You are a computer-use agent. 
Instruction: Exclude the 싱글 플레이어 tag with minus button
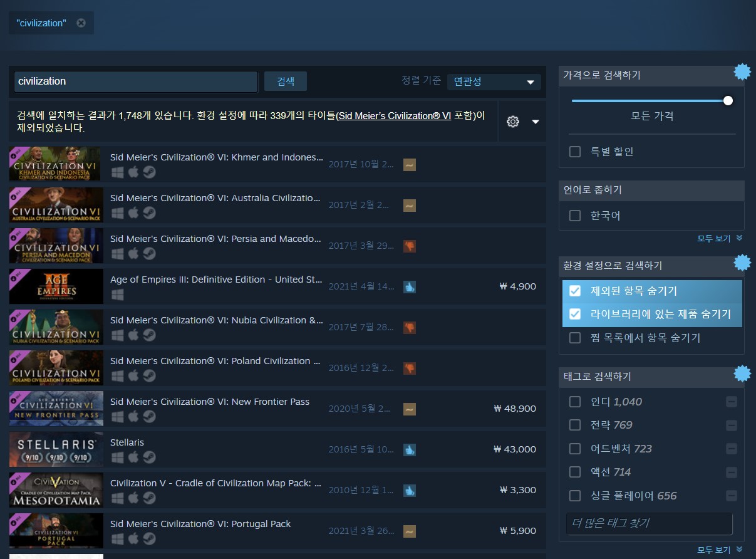coord(731,496)
